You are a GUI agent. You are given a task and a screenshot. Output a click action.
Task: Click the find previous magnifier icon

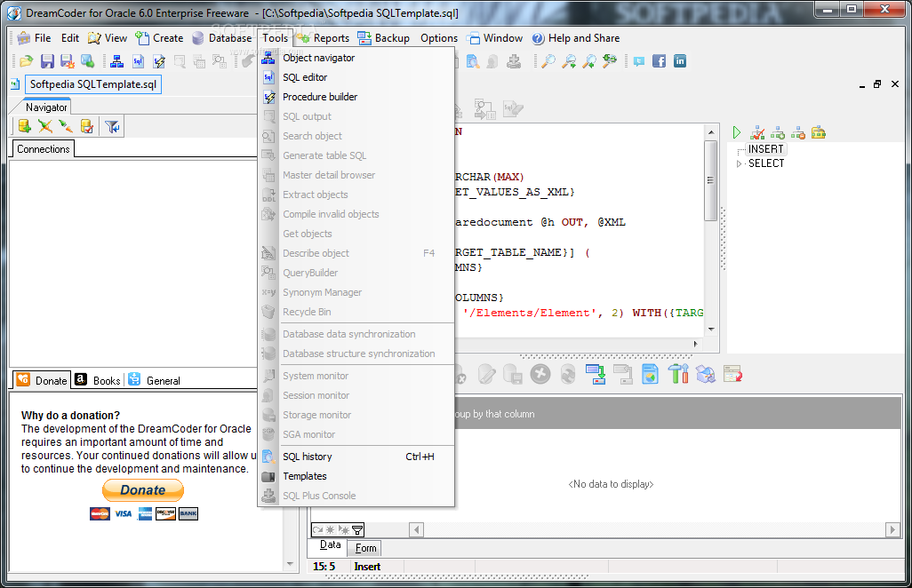click(x=589, y=61)
